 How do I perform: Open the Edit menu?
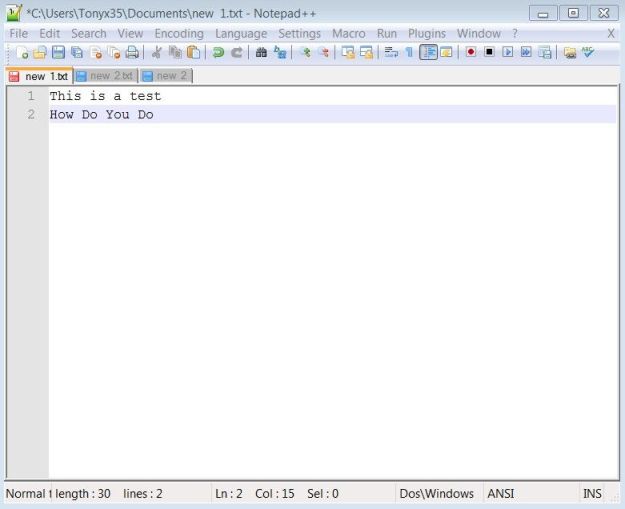[x=49, y=33]
